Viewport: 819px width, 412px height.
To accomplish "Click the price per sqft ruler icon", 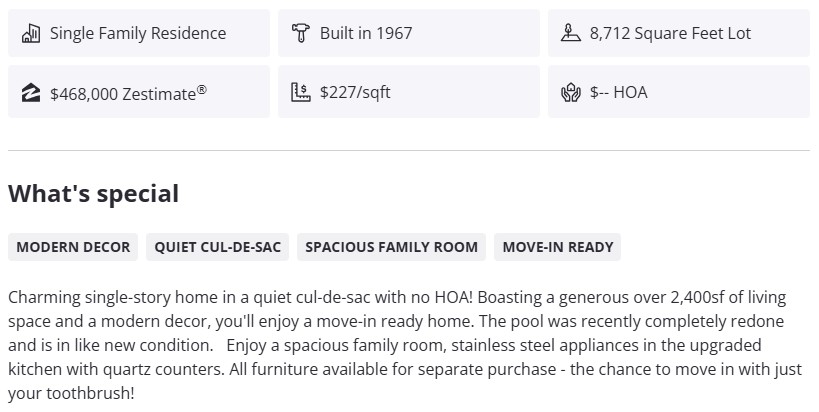I will click(301, 93).
